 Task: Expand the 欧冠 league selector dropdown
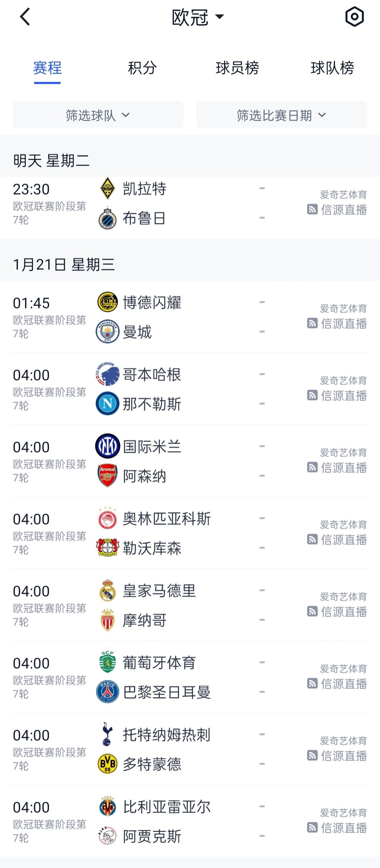[198, 17]
